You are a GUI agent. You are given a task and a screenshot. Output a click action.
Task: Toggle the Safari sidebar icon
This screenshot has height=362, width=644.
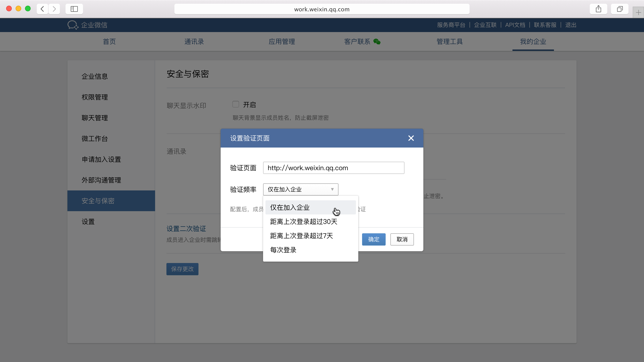coord(74,9)
